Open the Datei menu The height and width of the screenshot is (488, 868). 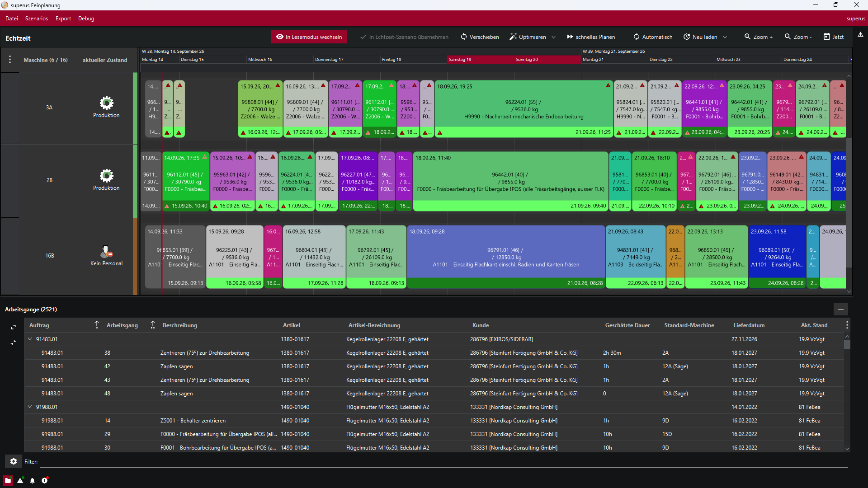12,19
